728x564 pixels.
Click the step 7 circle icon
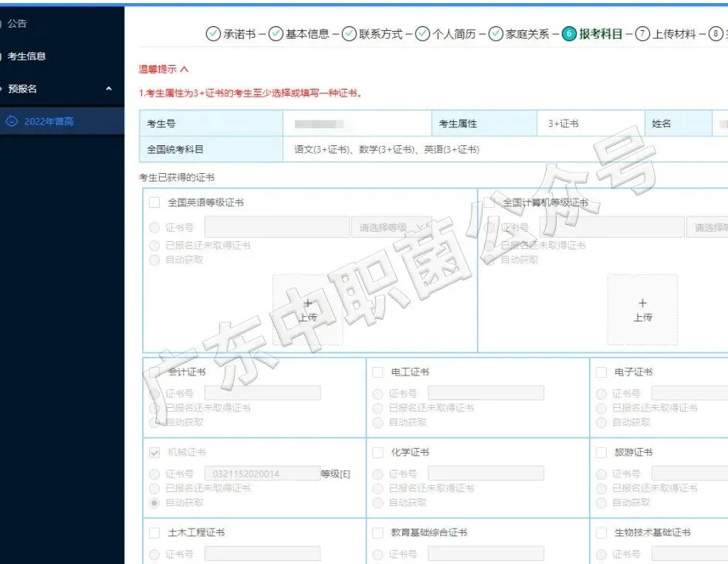click(x=642, y=34)
